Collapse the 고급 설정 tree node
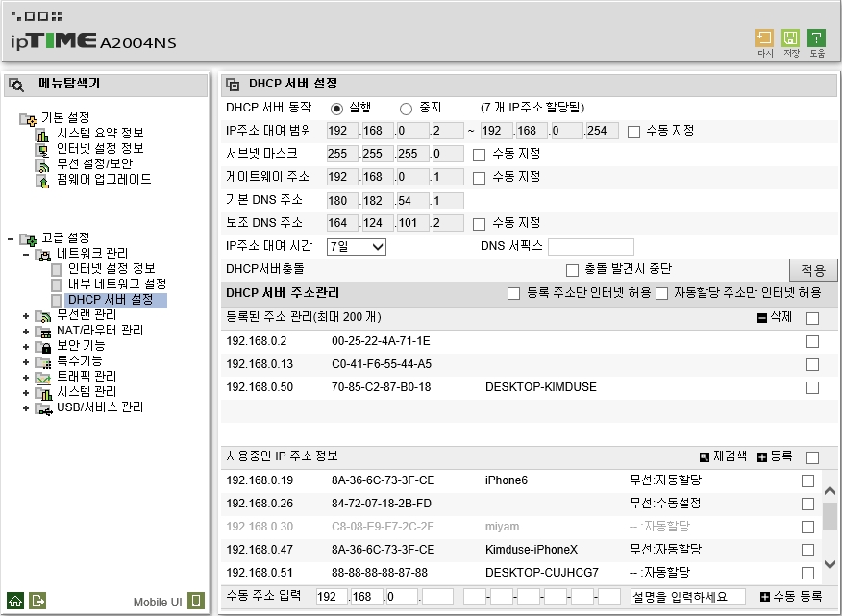 pos(11,238)
